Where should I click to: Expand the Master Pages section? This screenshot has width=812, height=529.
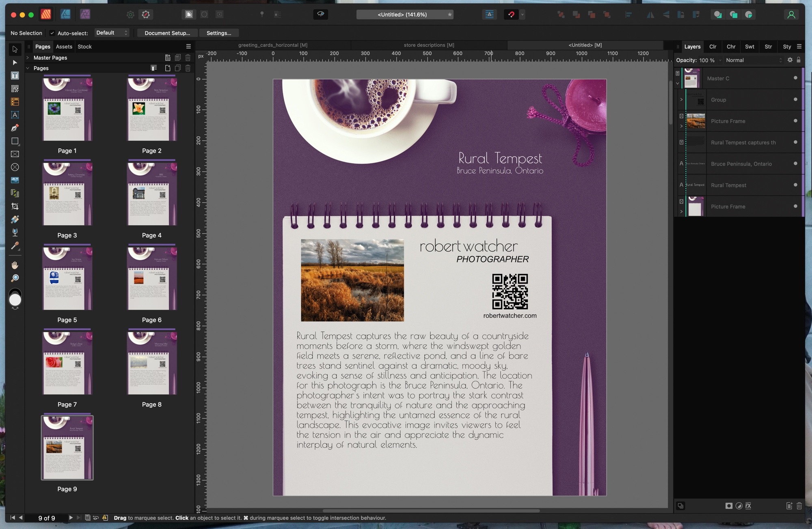point(28,58)
